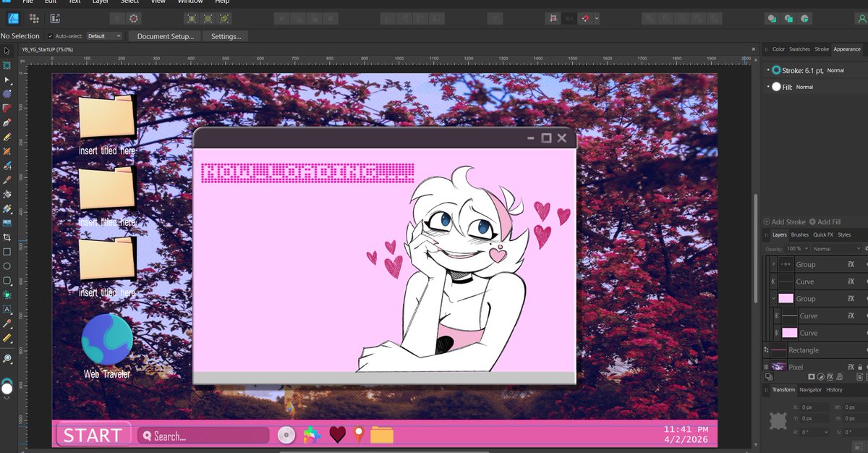Image resolution: width=868 pixels, height=453 pixels.
Task: Toggle the transform anchor point selector
Action: point(778,420)
